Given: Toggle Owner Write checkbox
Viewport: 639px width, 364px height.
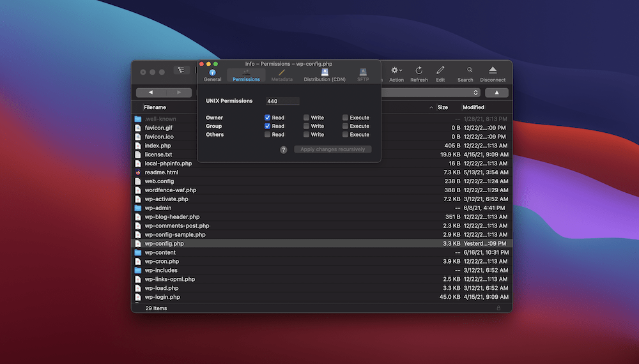Looking at the screenshot, I should pos(306,118).
